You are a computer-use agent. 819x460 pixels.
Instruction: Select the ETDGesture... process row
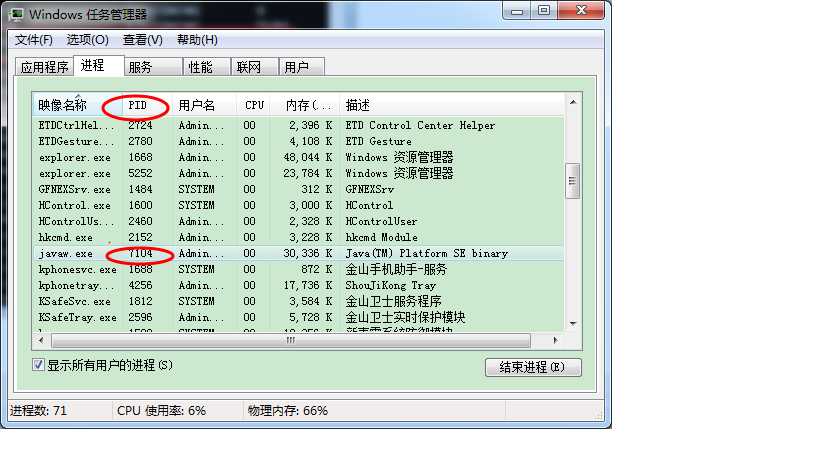298,141
